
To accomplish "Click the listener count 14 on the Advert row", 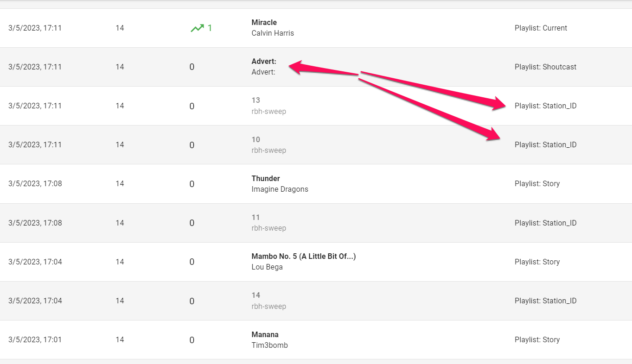I will pyautogui.click(x=120, y=67).
